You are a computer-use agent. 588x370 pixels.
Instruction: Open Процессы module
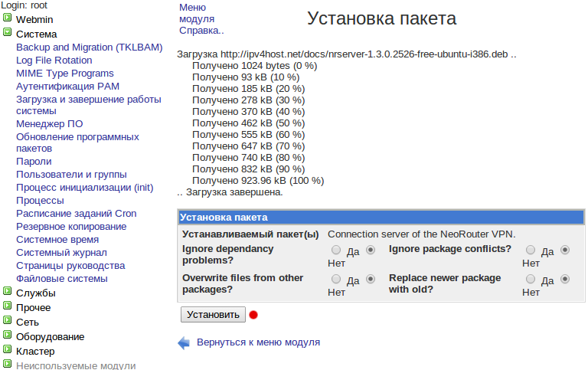point(40,201)
